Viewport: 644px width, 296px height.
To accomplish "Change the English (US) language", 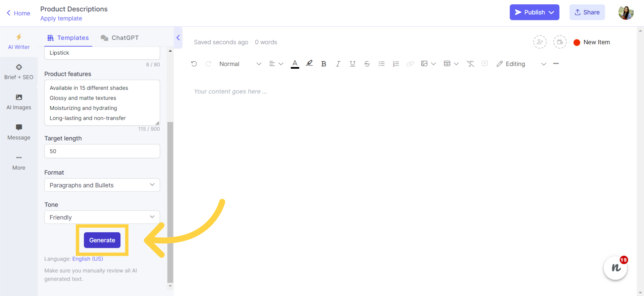I will click(88, 259).
